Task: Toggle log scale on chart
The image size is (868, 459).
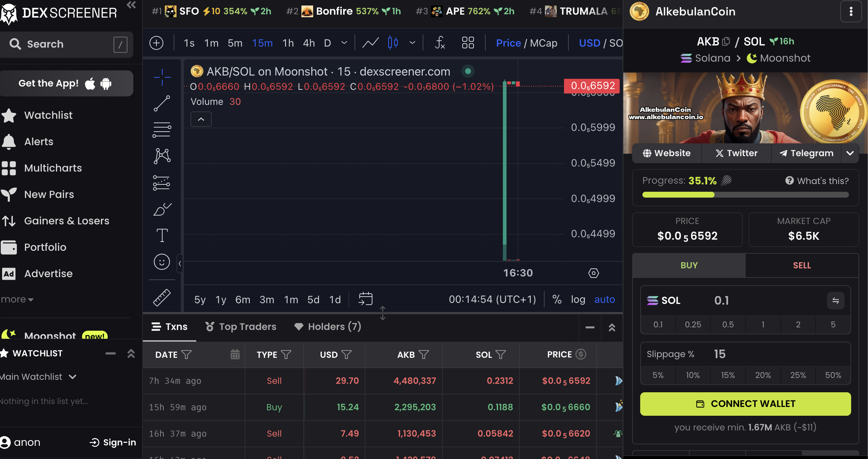Action: point(578,300)
